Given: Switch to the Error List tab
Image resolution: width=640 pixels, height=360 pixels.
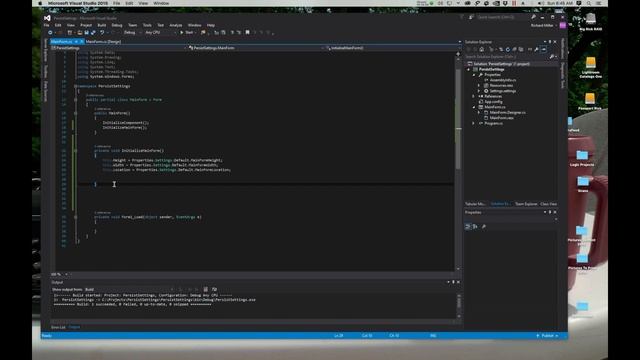Looking at the screenshot, I should [58, 327].
